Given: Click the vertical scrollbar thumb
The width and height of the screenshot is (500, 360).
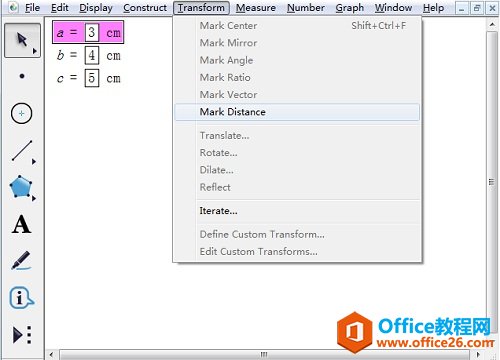Looking at the screenshot, I should click(491, 182).
